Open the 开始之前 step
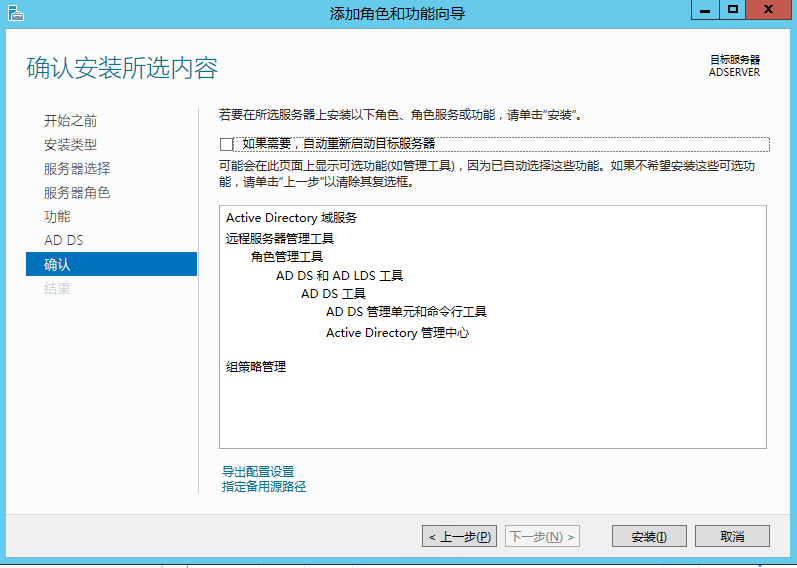 (x=70, y=121)
